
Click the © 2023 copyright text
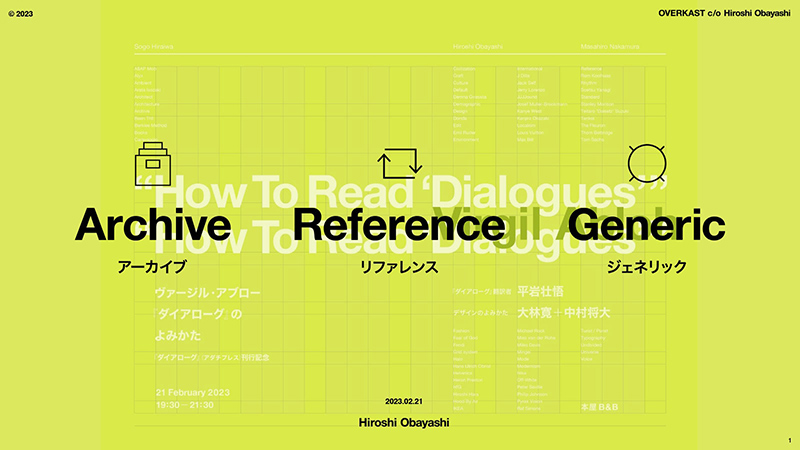pos(20,14)
